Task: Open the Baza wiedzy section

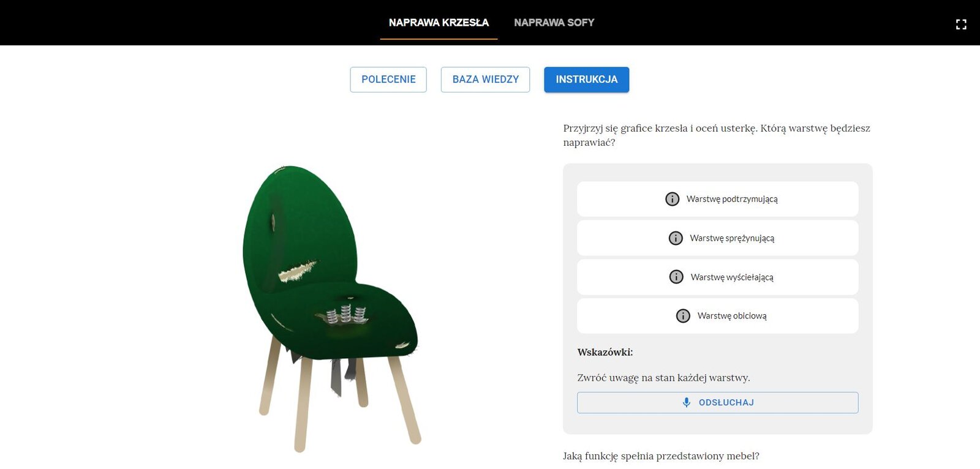Action: (x=485, y=80)
